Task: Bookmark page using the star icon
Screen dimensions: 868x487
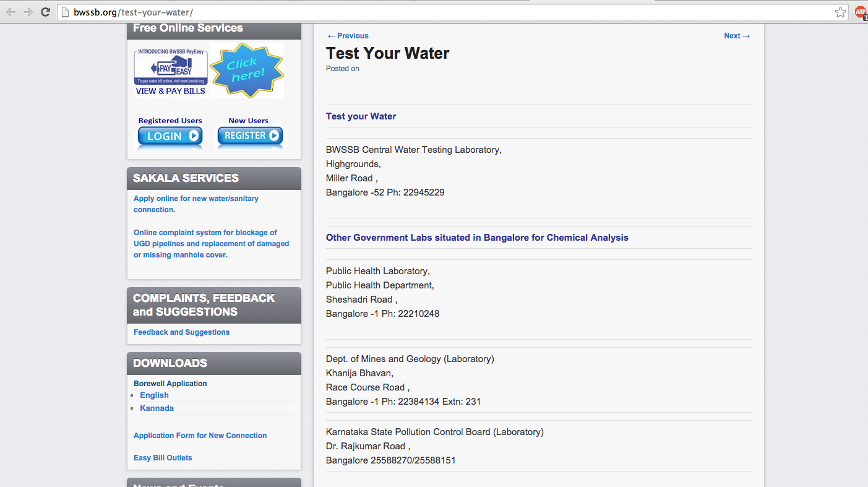Action: 840,12
